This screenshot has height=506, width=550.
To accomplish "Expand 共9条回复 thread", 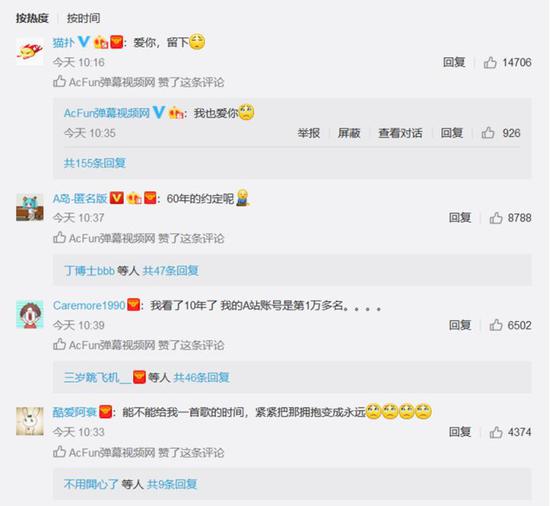I will point(172,485).
